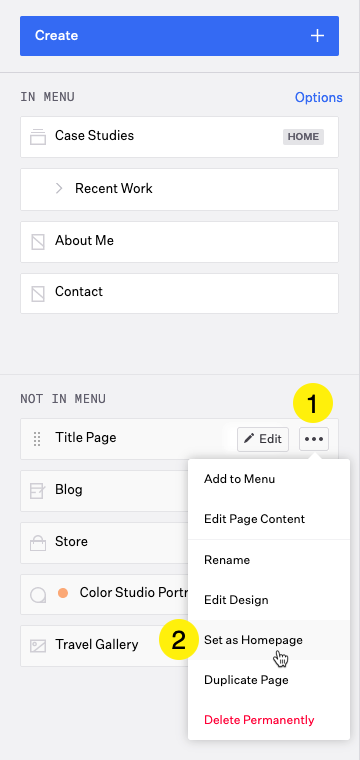Pick Edit Page Content from the menu
Image resolution: width=360 pixels, height=760 pixels.
coord(254,519)
